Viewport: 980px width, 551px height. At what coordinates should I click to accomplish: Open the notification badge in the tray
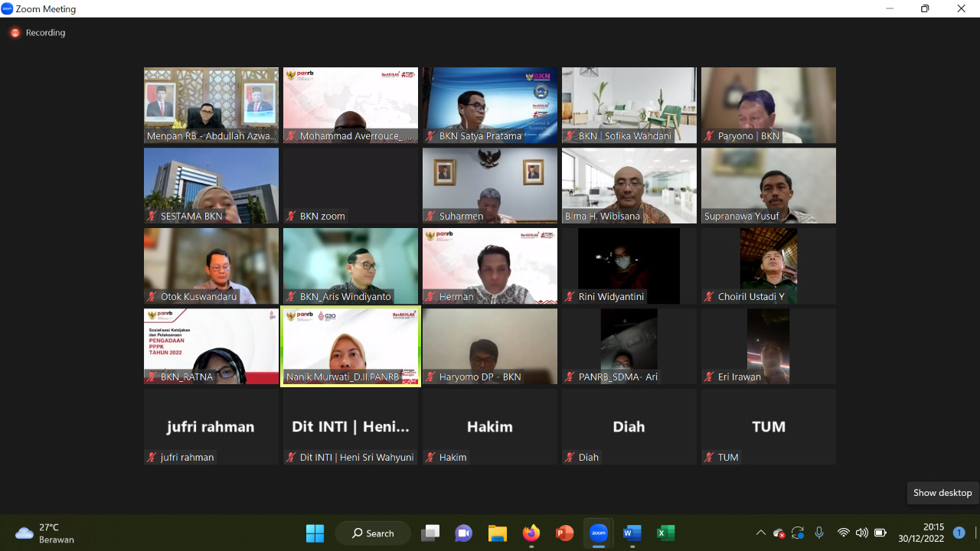[x=959, y=533]
